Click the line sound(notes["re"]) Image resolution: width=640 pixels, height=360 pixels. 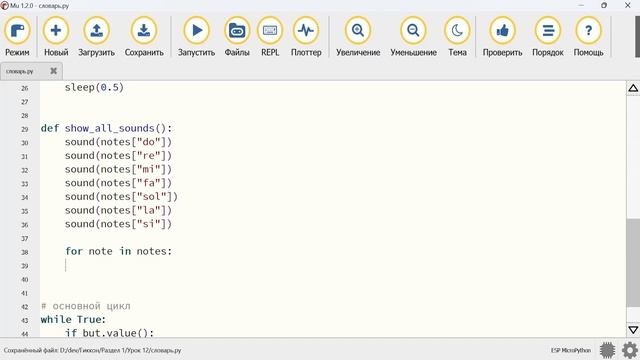(118, 156)
